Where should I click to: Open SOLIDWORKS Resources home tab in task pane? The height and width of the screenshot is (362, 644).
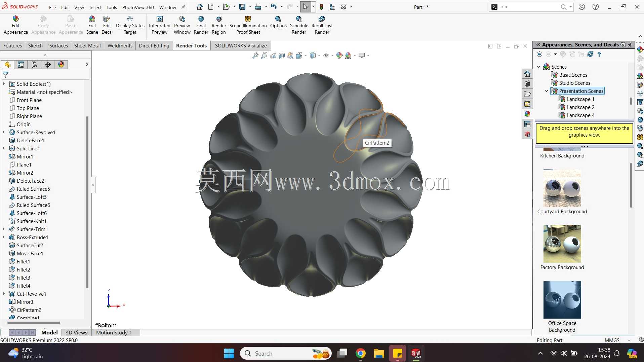[527, 74]
